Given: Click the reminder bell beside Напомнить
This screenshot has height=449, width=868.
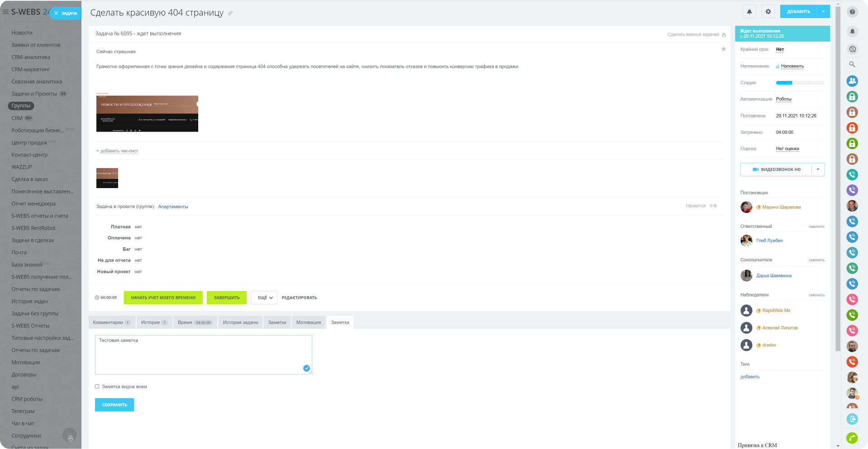Looking at the screenshot, I should point(778,66).
